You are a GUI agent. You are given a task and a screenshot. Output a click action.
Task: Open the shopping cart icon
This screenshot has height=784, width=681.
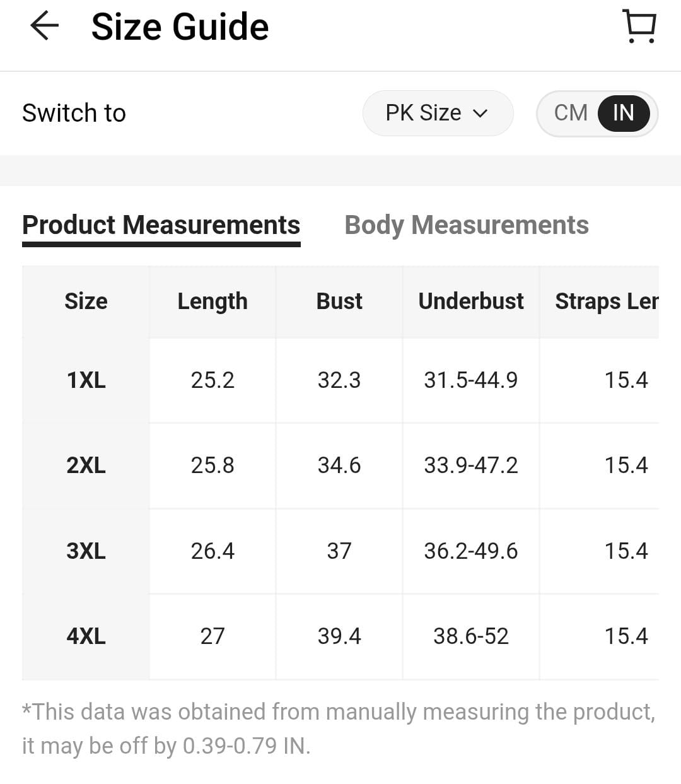click(x=639, y=26)
